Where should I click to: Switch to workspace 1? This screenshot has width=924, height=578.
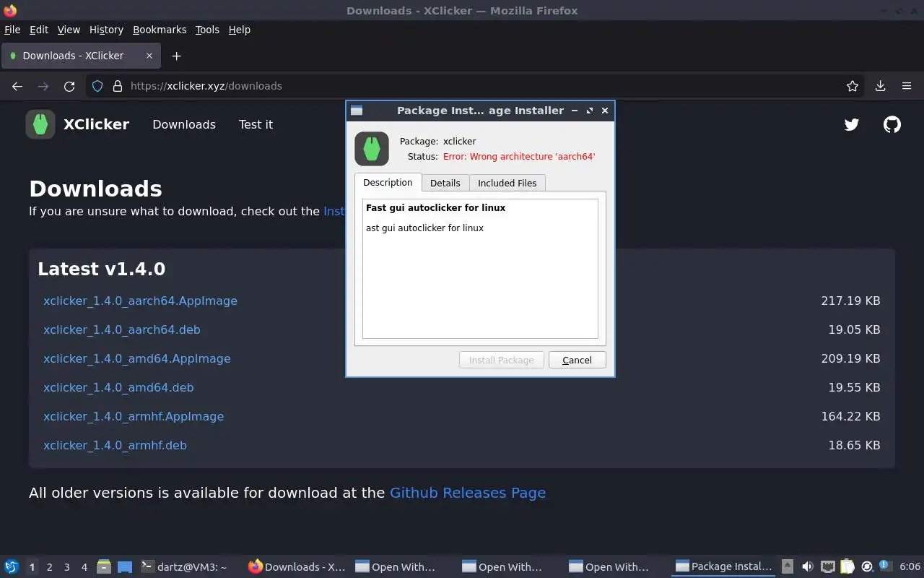click(x=32, y=567)
